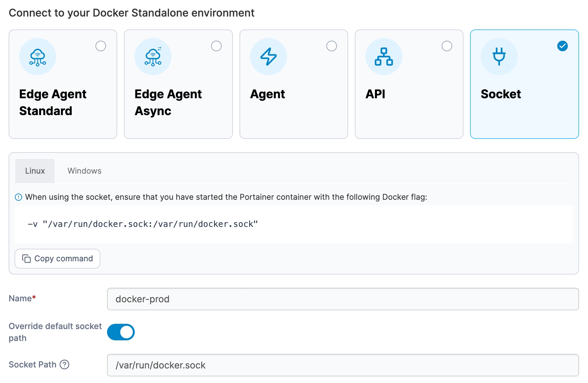Click the Edge Agent Async cloud icon
This screenshot has height=383, width=588.
coord(153,57)
